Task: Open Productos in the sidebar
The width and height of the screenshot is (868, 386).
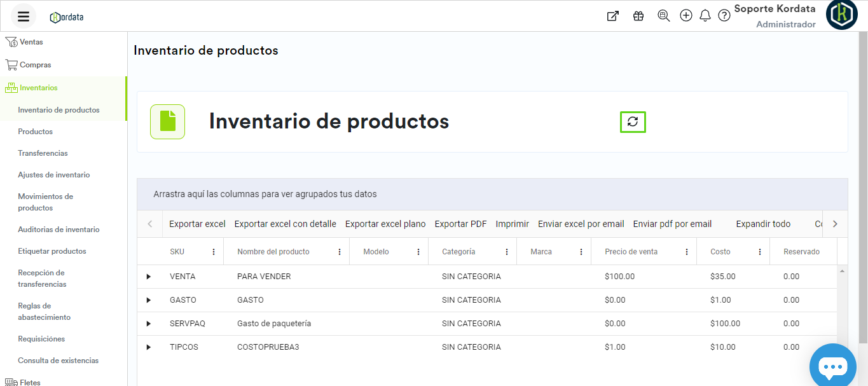Action: [36, 132]
